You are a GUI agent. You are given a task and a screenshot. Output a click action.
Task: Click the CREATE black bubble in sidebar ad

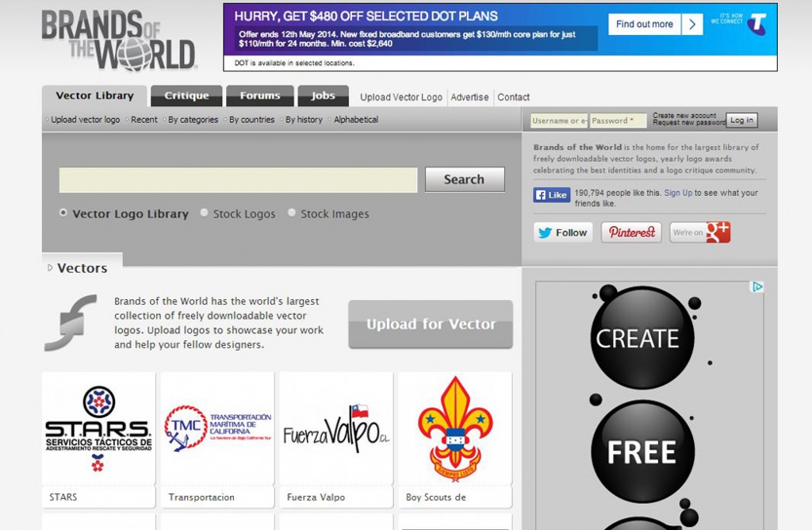point(642,338)
